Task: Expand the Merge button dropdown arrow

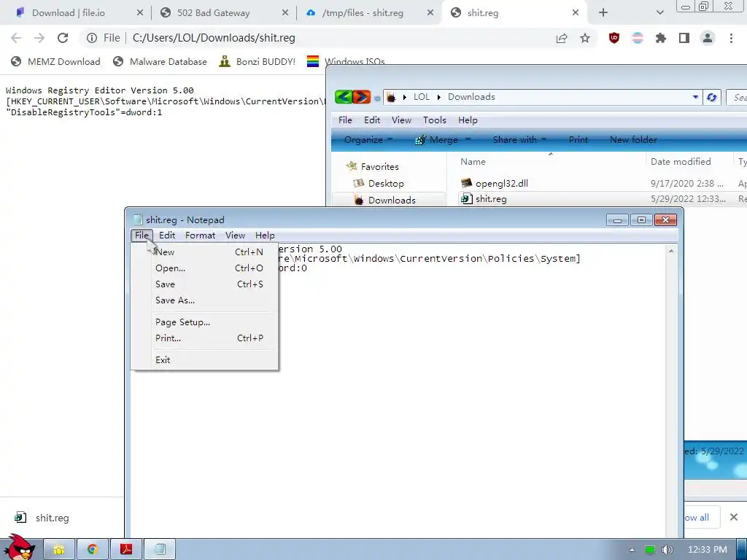Action: pyautogui.click(x=468, y=139)
